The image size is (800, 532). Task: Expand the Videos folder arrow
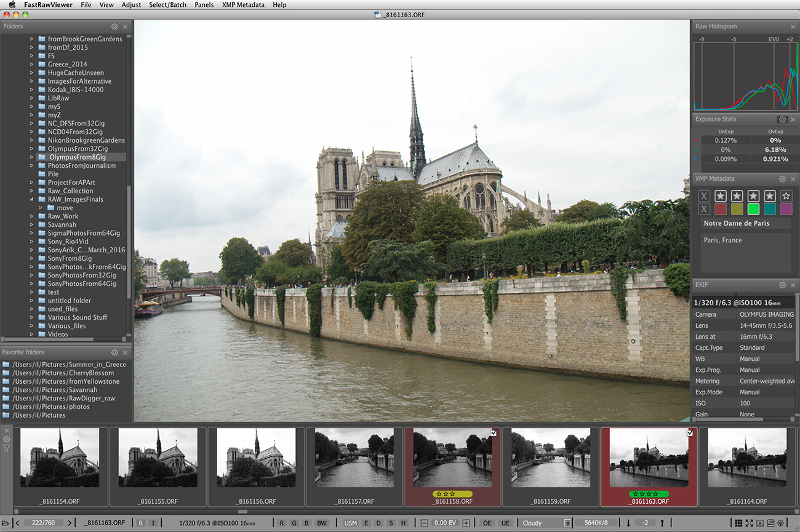(x=32, y=334)
